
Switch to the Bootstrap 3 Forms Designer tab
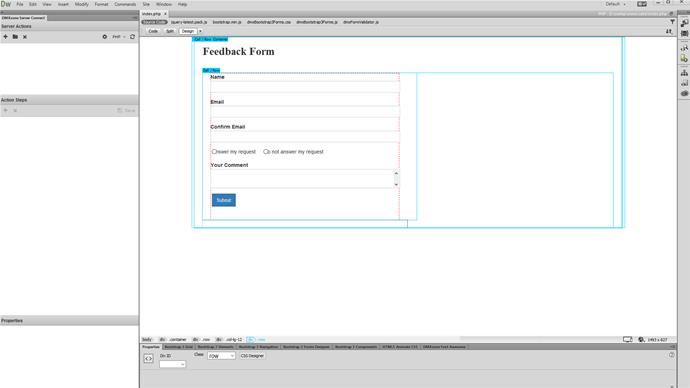pos(306,347)
